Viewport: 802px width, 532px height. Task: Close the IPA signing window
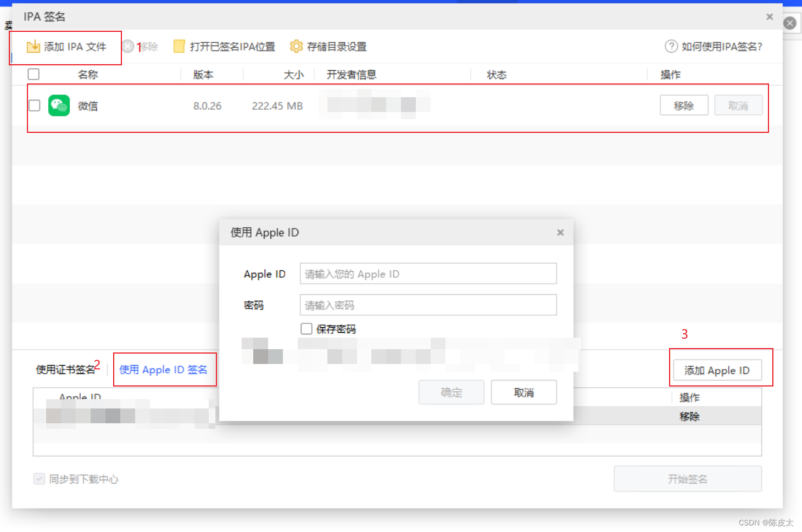pos(770,17)
